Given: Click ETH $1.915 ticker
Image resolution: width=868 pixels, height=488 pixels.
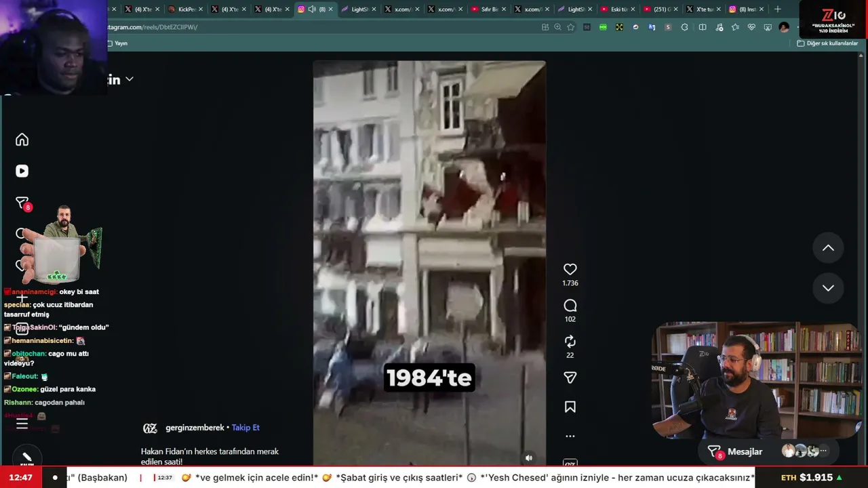Looking at the screenshot, I should pyautogui.click(x=812, y=478).
